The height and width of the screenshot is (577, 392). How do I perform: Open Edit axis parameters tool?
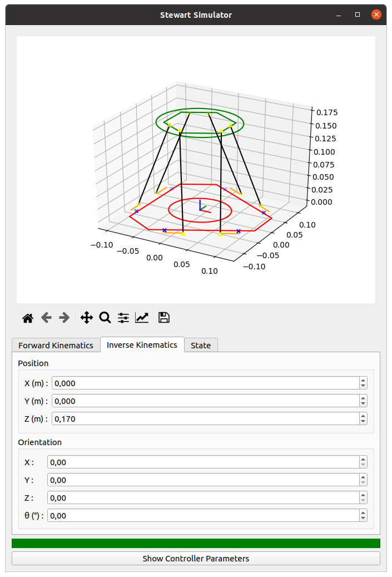142,318
